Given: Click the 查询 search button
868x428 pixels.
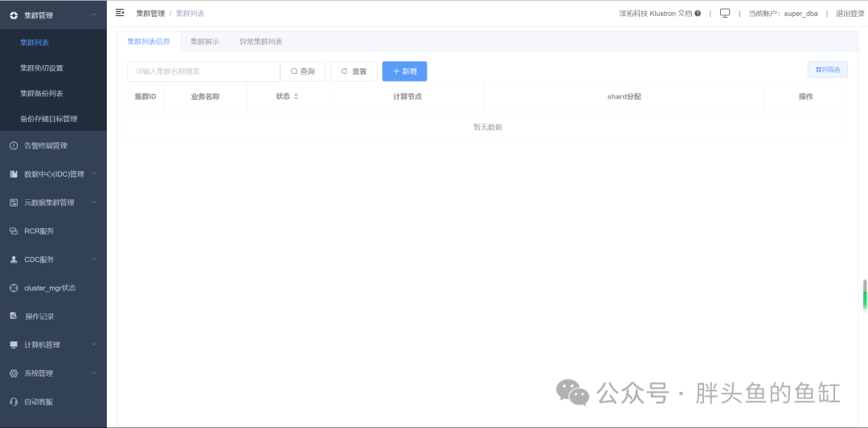Looking at the screenshot, I should pos(303,71).
